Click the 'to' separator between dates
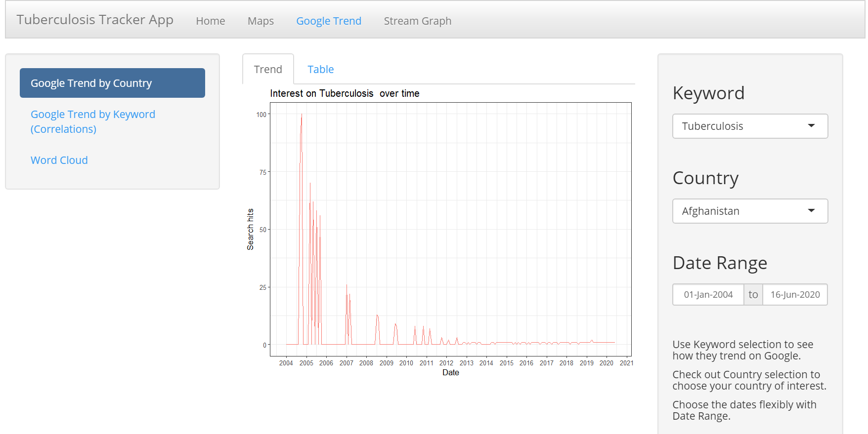The height and width of the screenshot is (434, 868). point(753,294)
